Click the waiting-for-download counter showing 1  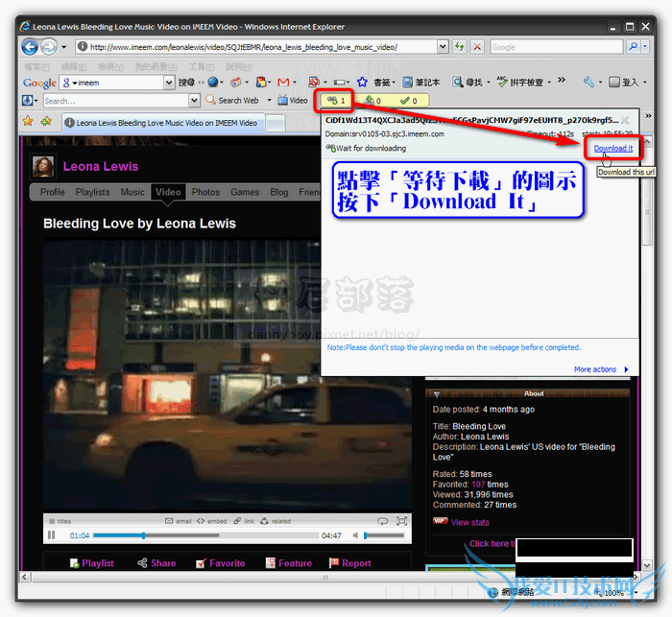pos(336,101)
